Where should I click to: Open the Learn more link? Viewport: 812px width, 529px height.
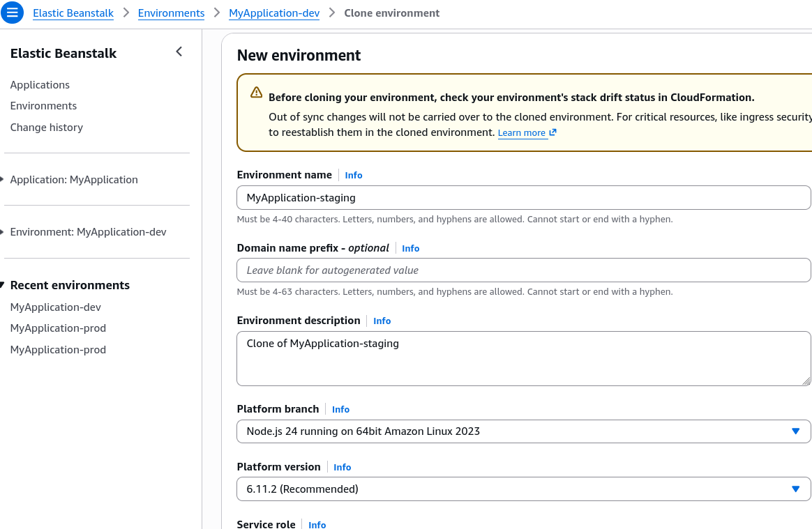pos(522,133)
